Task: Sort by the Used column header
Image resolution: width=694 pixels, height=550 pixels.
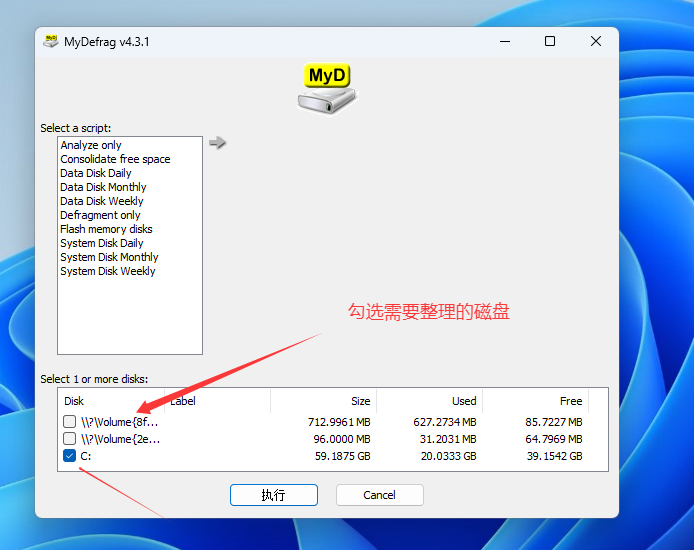Action: pos(429,401)
